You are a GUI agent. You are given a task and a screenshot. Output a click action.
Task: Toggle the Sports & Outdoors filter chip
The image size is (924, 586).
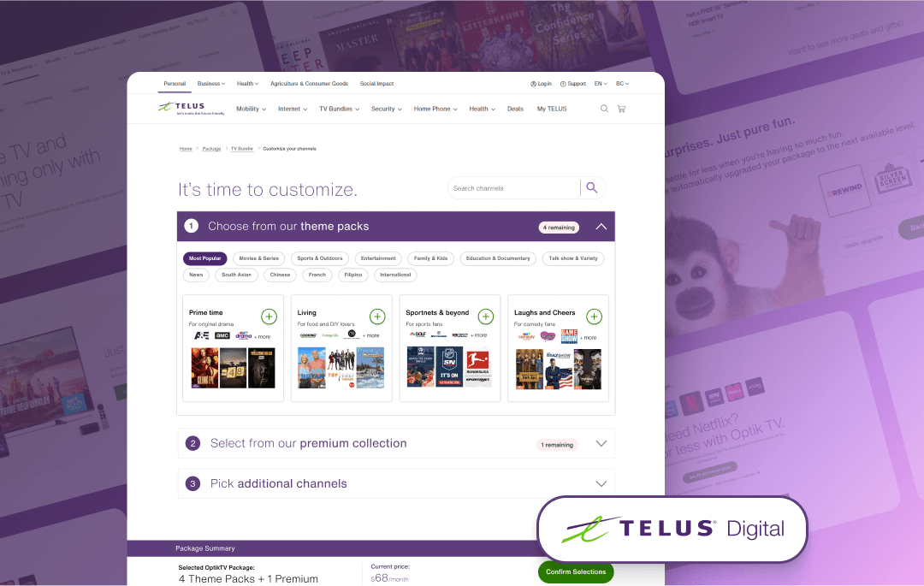point(320,258)
